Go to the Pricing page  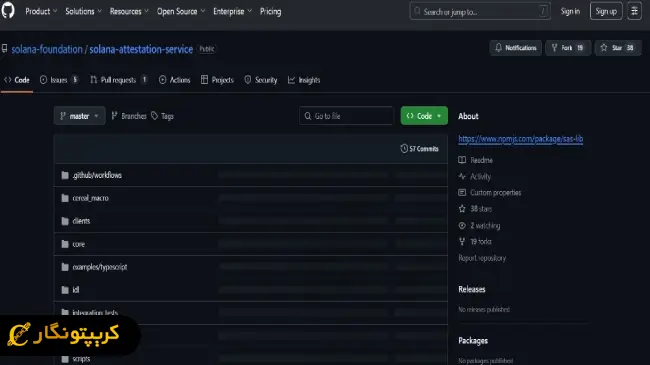coord(270,12)
